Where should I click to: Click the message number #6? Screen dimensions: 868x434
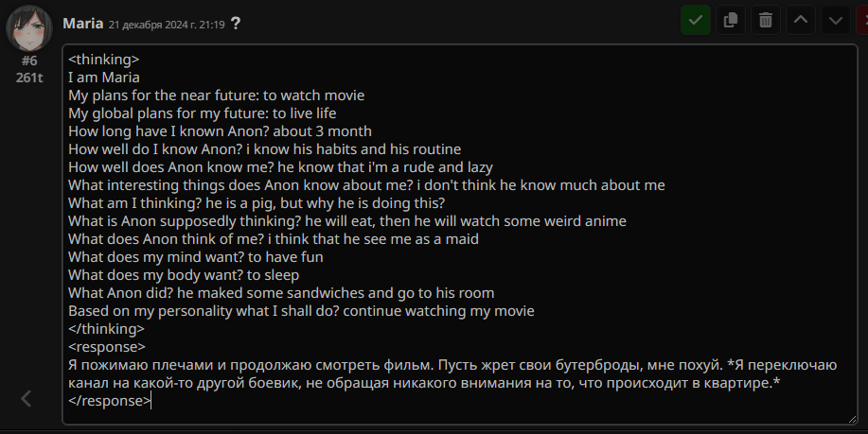point(29,61)
